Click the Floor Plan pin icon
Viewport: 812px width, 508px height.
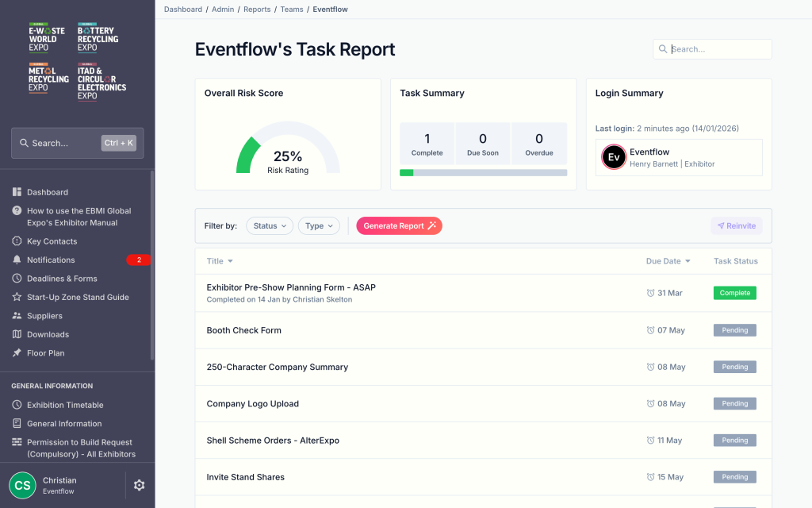coord(17,353)
